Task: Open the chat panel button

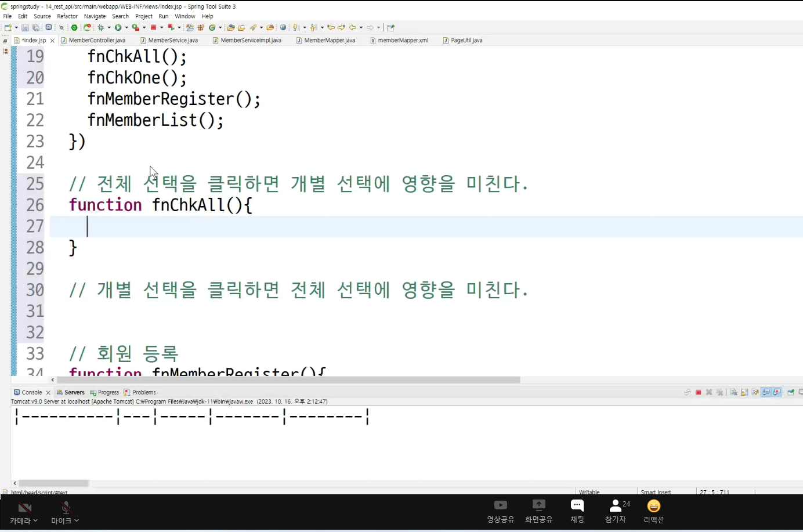Action: (577, 512)
